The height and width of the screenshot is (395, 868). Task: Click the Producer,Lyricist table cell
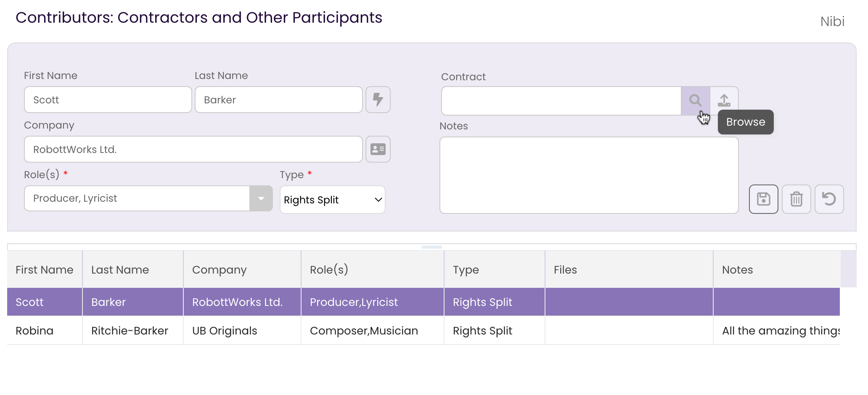[x=373, y=302]
